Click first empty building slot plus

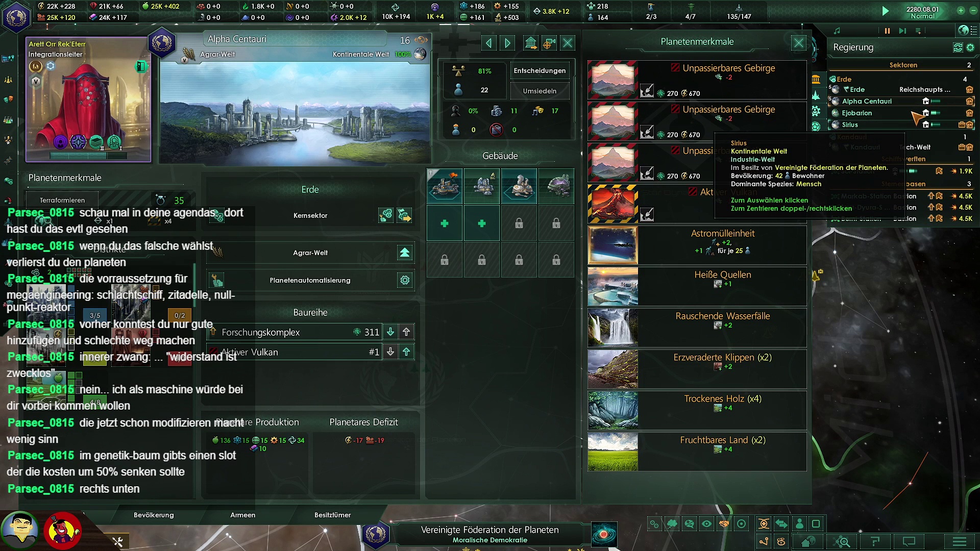pyautogui.click(x=445, y=223)
